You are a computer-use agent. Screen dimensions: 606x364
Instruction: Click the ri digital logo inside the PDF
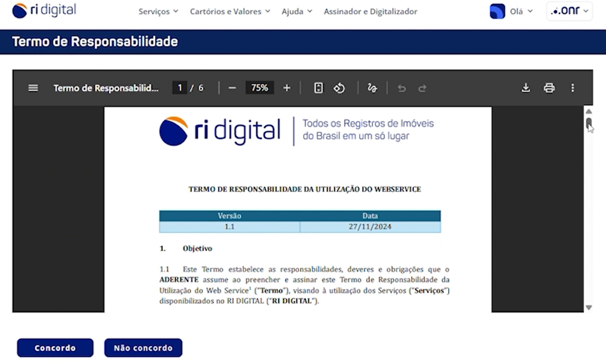pyautogui.click(x=220, y=131)
